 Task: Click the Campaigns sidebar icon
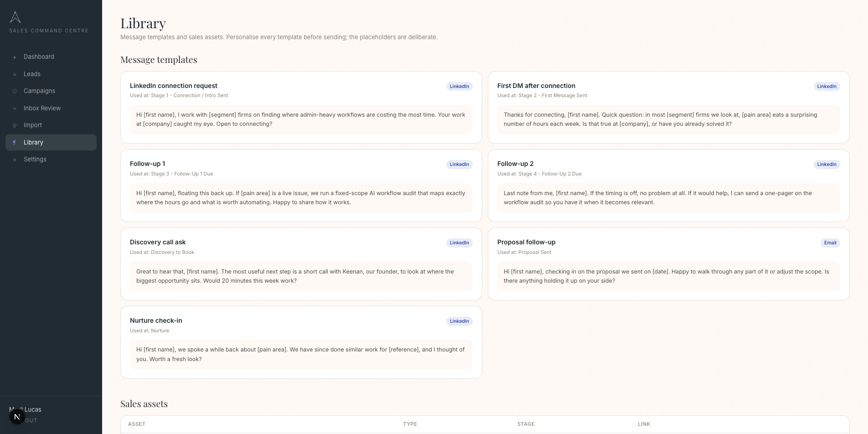(x=15, y=91)
